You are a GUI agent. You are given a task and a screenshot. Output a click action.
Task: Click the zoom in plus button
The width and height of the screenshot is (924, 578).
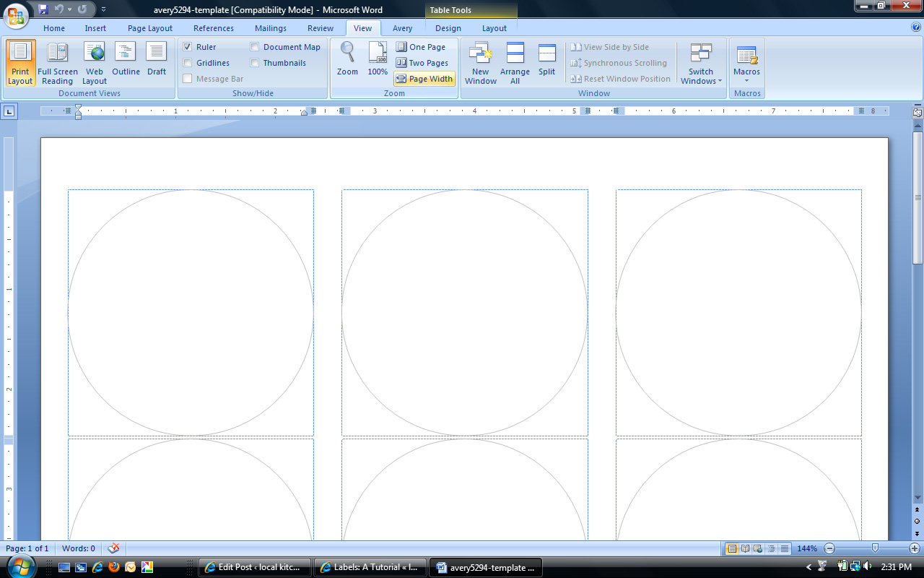point(915,548)
